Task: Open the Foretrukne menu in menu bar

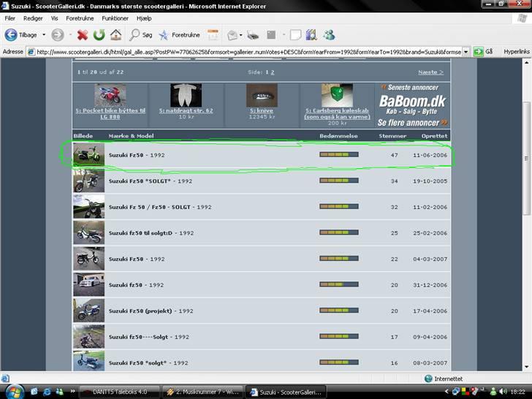Action: (80, 18)
